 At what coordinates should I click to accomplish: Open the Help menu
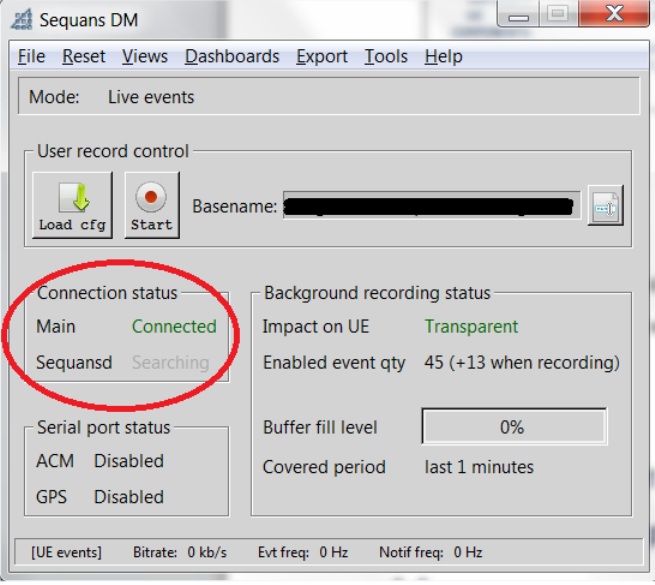pyautogui.click(x=443, y=56)
